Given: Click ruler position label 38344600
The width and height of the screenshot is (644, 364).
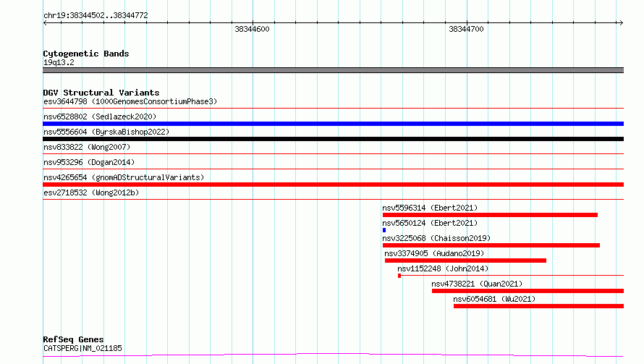Looking at the screenshot, I should tap(252, 29).
